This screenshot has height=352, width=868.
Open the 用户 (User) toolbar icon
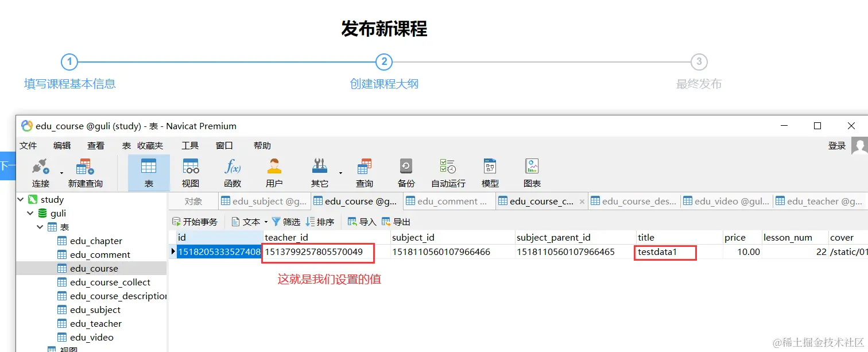pos(274,173)
